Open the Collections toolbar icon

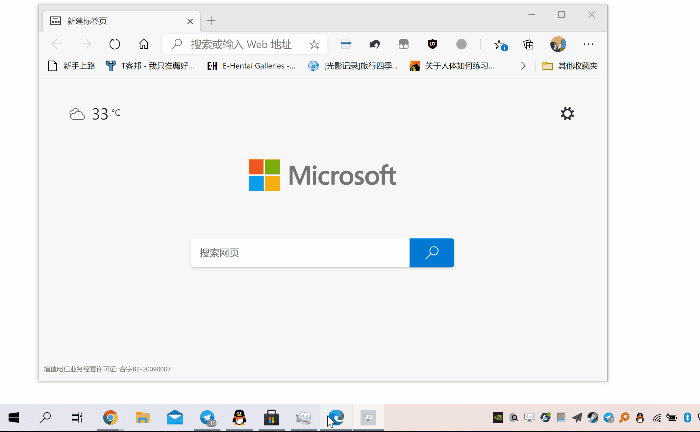coord(528,44)
